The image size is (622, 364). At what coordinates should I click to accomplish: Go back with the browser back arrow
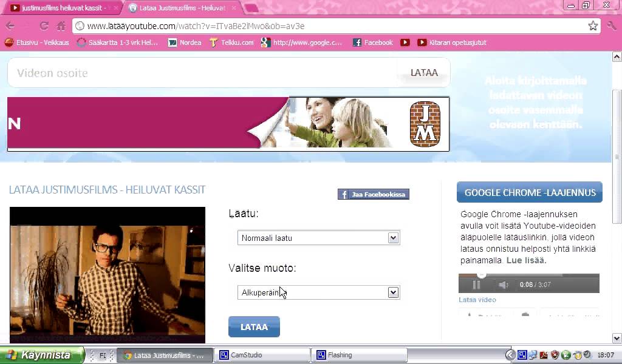click(10, 26)
